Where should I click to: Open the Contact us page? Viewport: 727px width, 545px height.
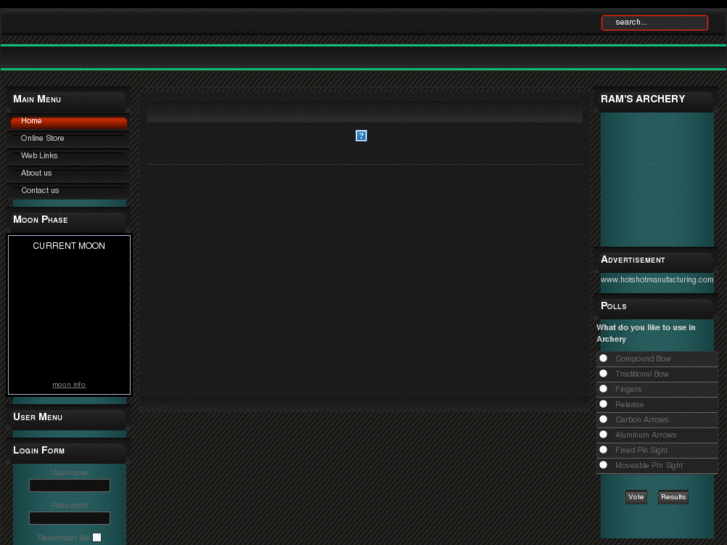click(x=69, y=190)
